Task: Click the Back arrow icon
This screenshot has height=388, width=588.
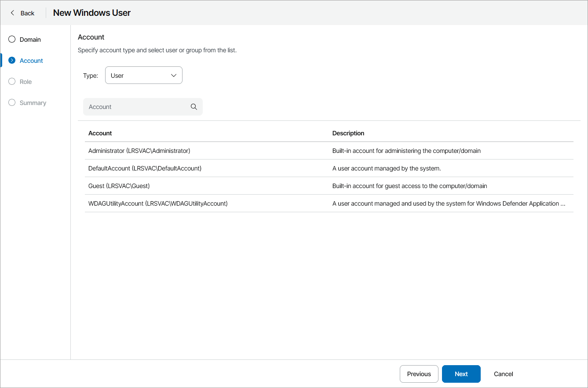Action: click(12, 13)
